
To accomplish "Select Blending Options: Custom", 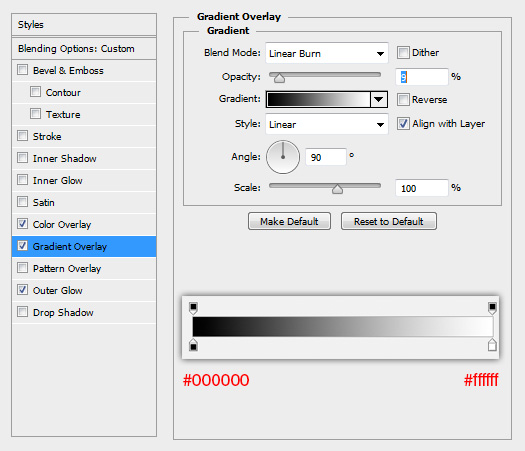I will pos(84,49).
